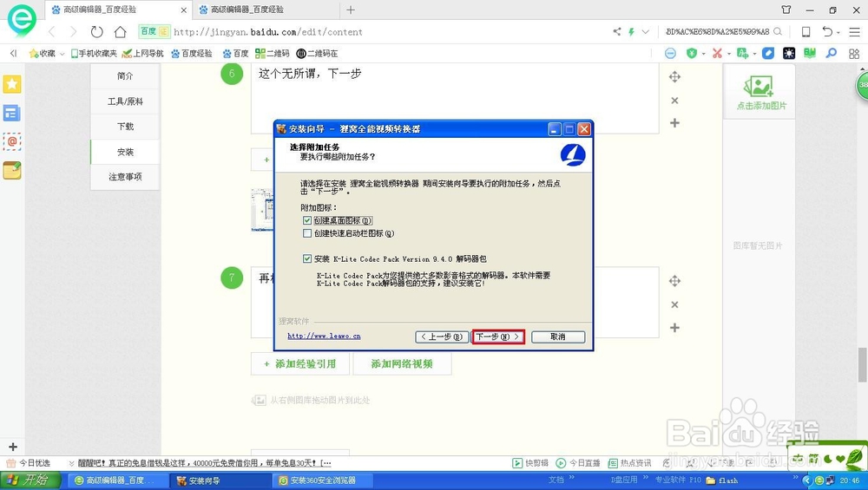
Task: Open the ad-block circle icon
Action: (x=670, y=53)
